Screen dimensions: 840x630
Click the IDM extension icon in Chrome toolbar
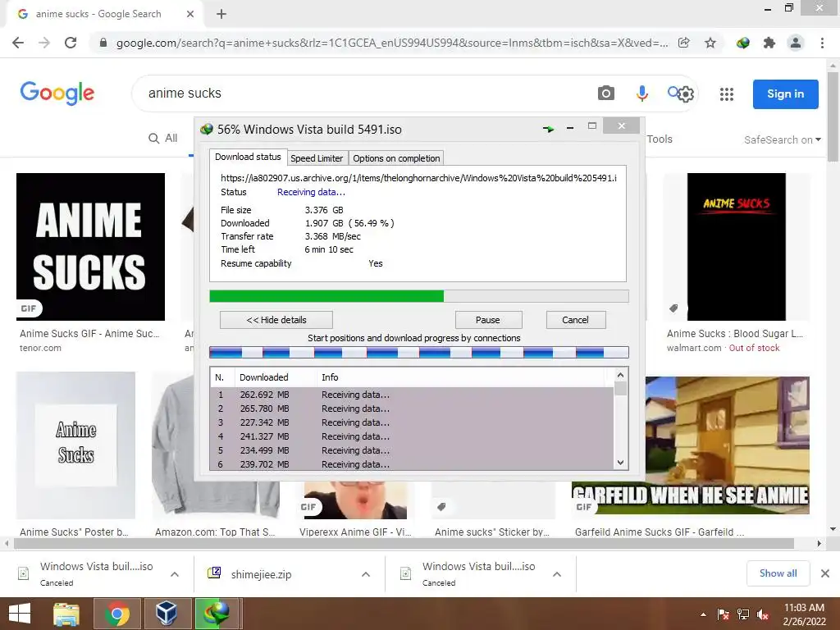pos(742,43)
